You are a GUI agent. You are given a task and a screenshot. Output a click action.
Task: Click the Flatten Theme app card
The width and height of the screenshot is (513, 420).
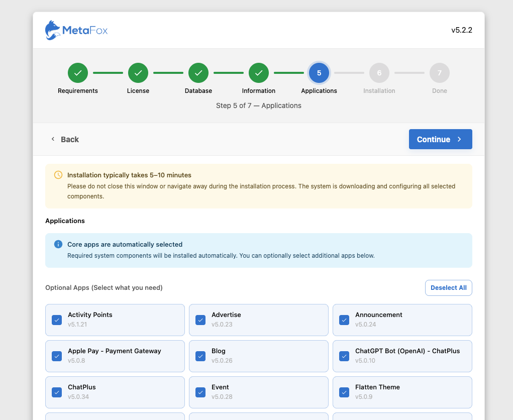[x=402, y=392]
